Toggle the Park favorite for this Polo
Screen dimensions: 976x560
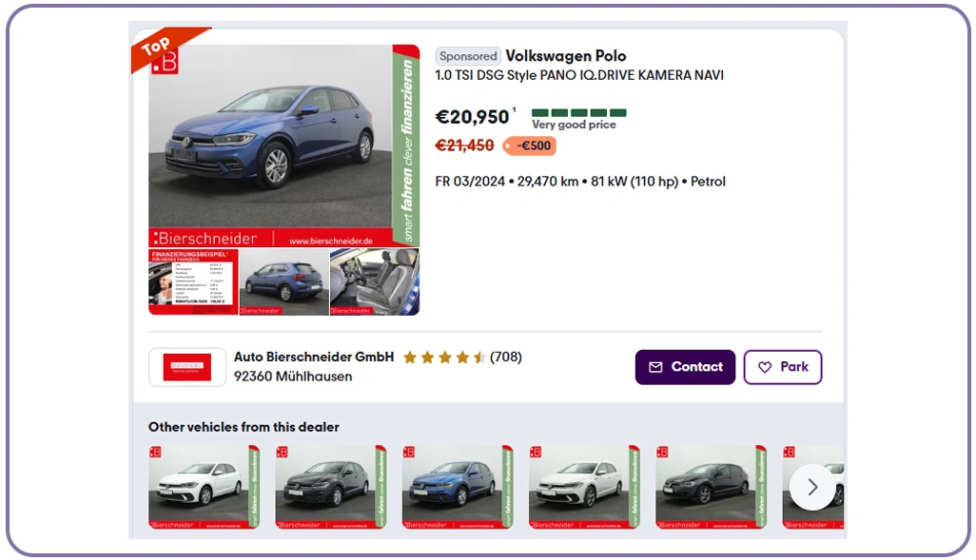(783, 367)
